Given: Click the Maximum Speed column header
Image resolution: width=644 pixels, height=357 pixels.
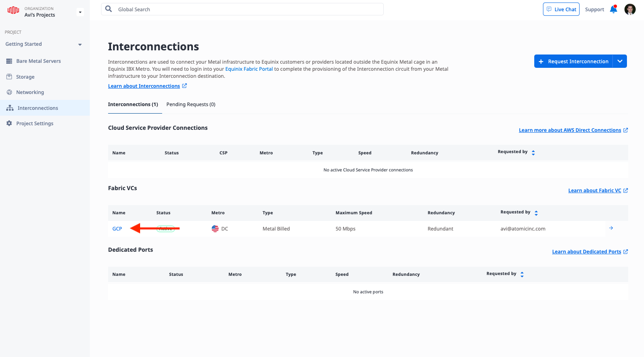Looking at the screenshot, I should (x=354, y=213).
